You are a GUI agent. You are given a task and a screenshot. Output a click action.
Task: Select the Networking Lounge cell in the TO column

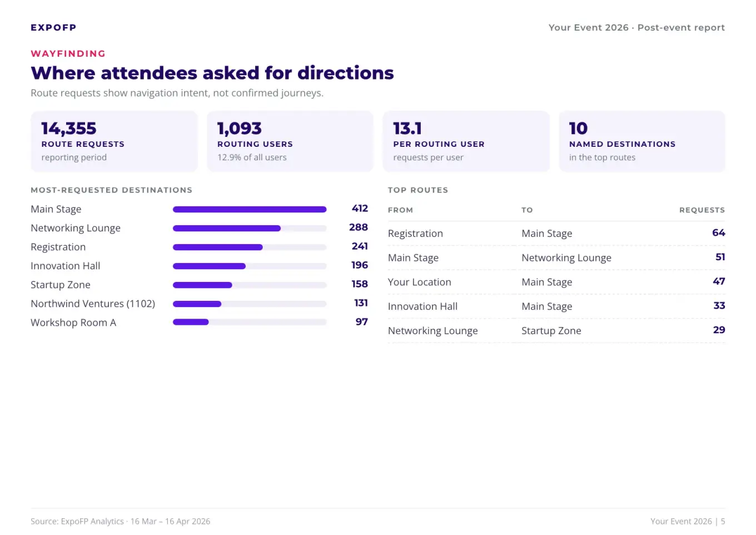[566, 258]
